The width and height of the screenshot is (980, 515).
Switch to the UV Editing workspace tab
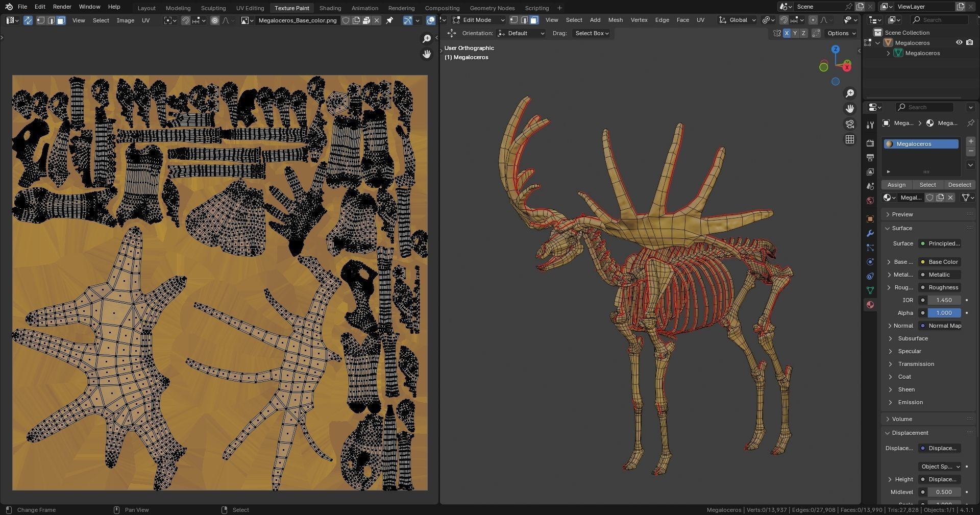(x=250, y=8)
